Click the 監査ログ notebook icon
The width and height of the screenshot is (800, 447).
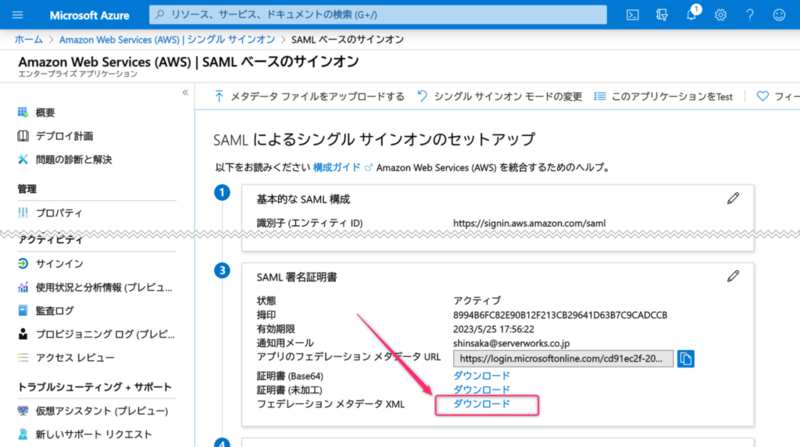click(x=23, y=310)
